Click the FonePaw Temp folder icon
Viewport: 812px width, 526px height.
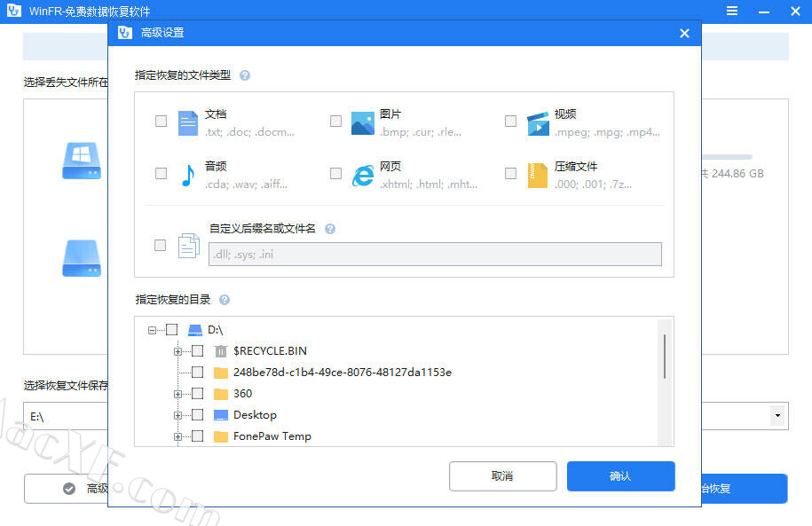(221, 436)
